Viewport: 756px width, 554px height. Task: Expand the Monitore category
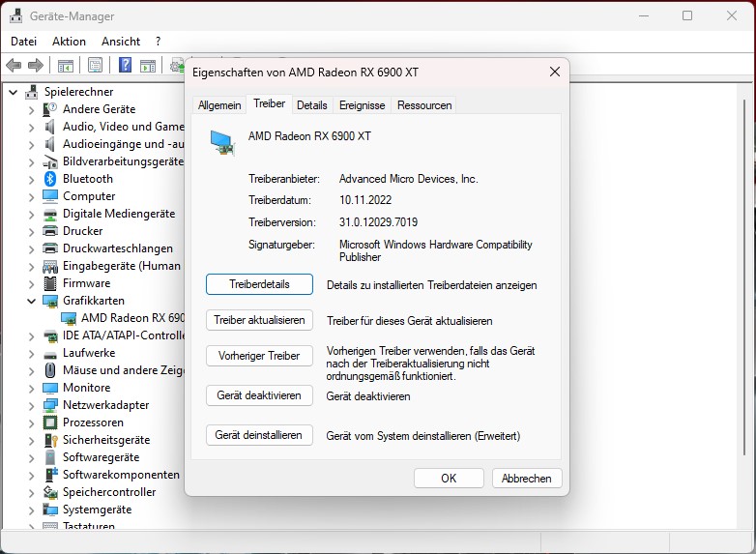(31, 388)
